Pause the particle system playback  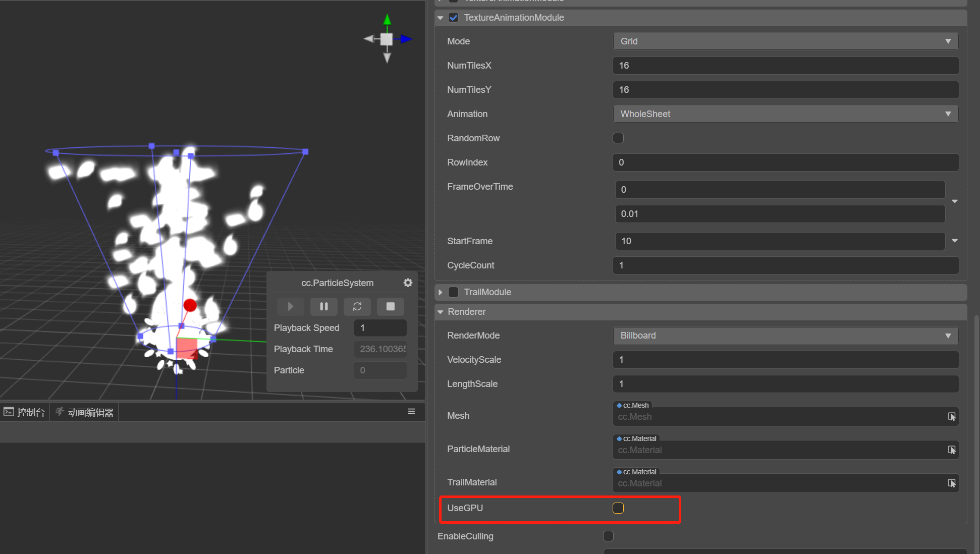point(323,306)
